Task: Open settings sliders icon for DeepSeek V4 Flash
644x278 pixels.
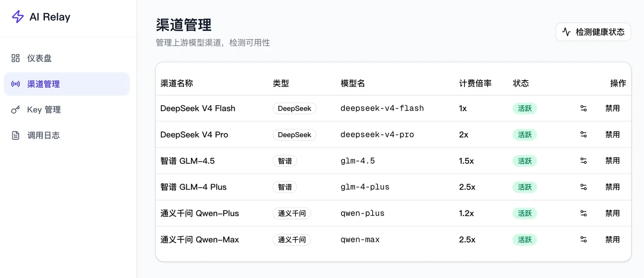Action: (583, 108)
